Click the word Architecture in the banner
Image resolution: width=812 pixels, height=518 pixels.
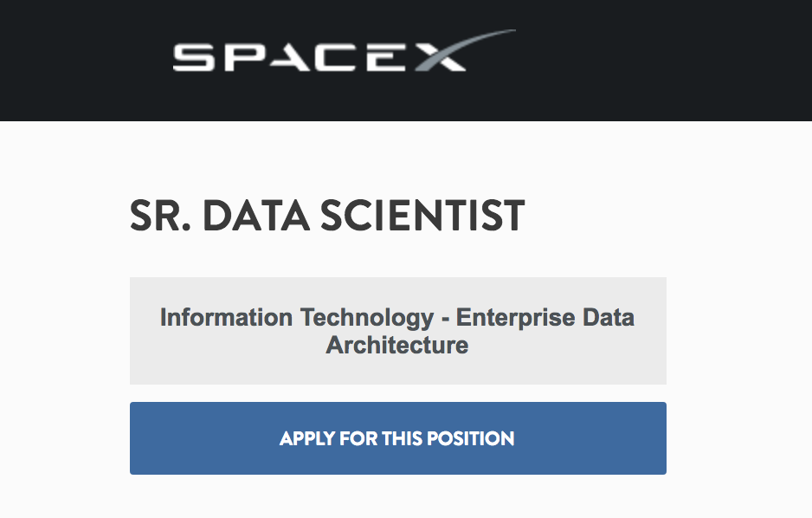pyautogui.click(x=397, y=345)
